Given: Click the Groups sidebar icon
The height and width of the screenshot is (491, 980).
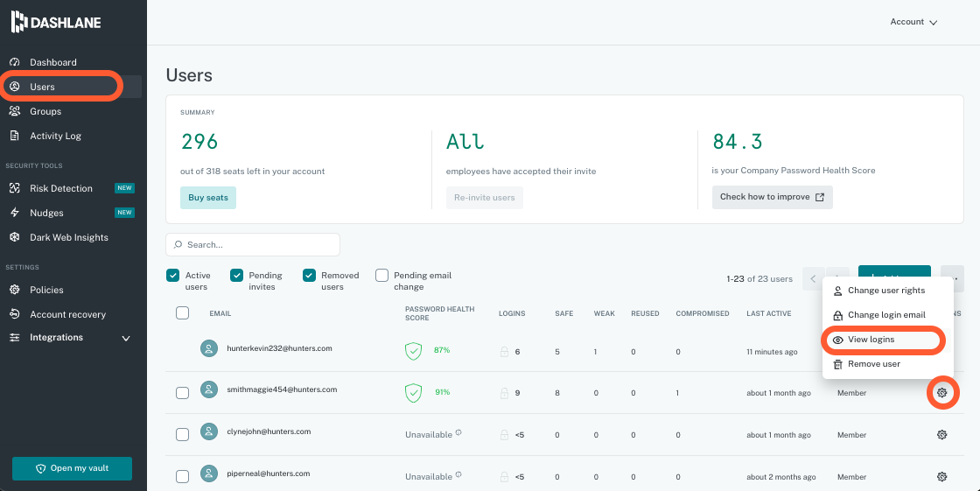Looking at the screenshot, I should (x=14, y=111).
